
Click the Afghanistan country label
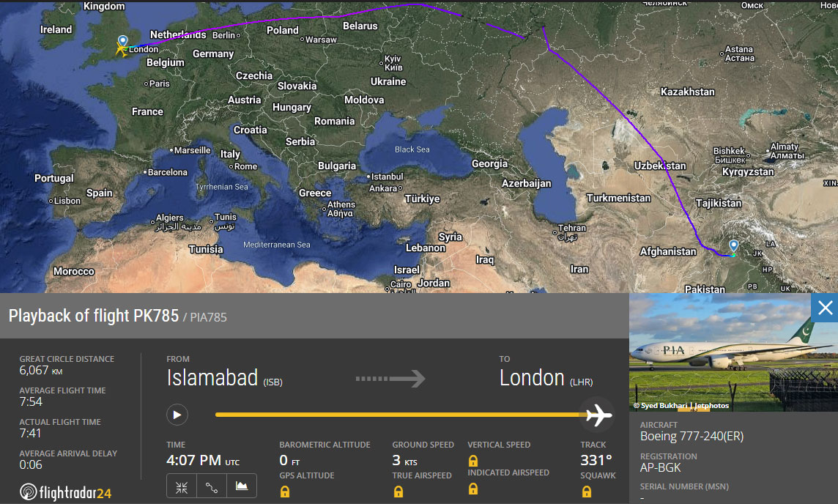click(x=668, y=252)
